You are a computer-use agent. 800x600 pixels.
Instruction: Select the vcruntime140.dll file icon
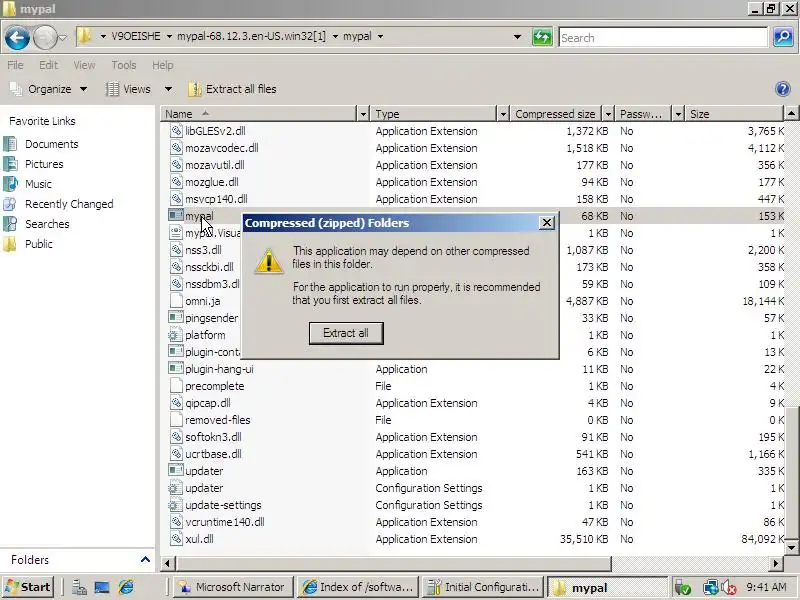point(176,521)
